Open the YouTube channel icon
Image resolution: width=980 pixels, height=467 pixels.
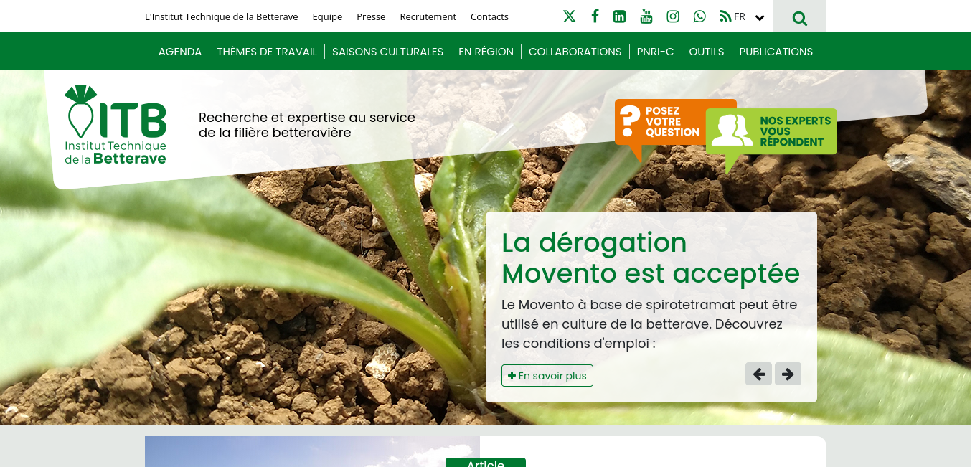click(646, 16)
